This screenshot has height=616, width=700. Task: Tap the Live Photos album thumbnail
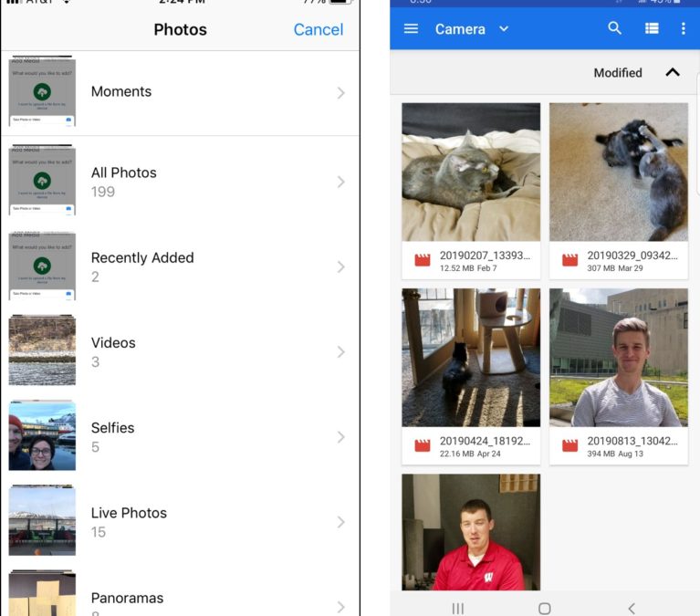click(42, 520)
